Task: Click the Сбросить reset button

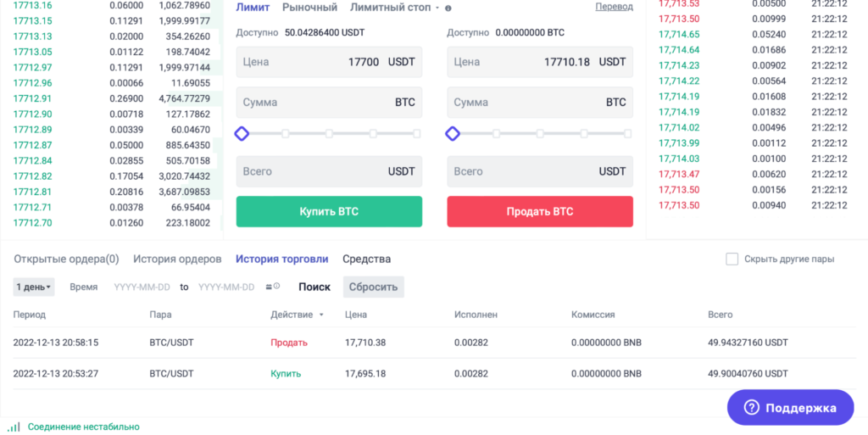Action: click(x=373, y=287)
